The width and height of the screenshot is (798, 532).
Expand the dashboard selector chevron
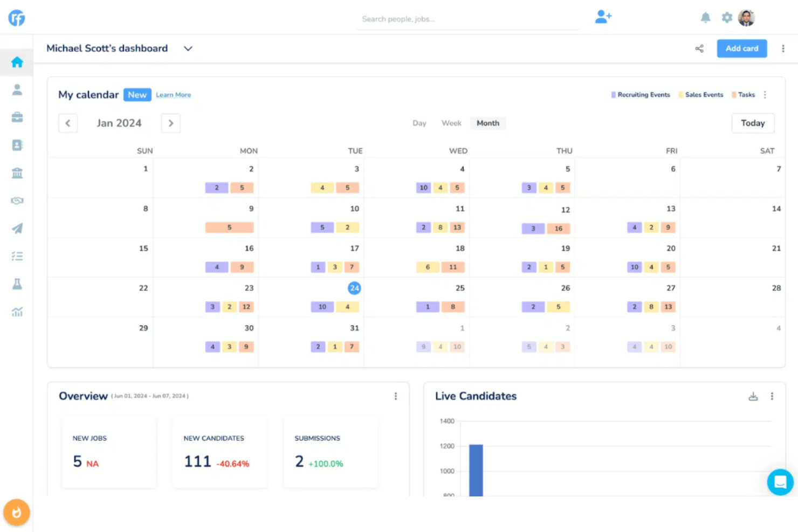[188, 49]
